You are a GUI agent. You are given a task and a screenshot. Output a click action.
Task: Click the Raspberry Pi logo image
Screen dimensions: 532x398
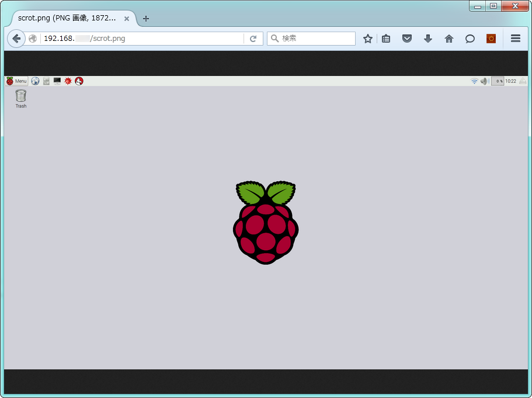tap(266, 223)
